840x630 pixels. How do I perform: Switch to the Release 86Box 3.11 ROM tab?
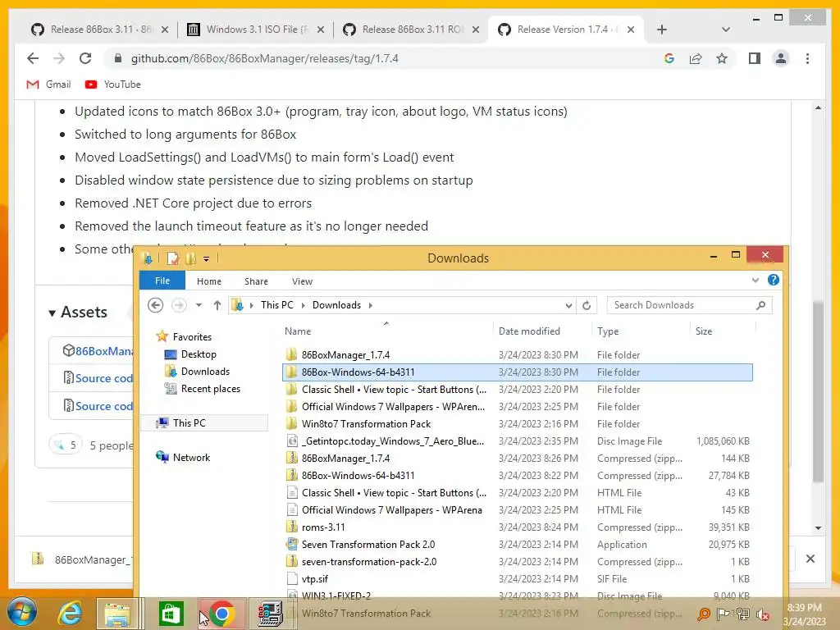(x=411, y=30)
